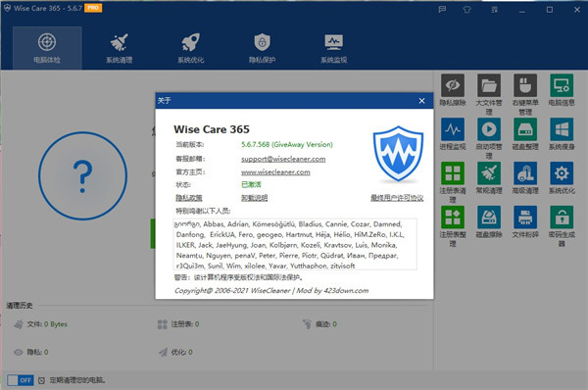Switch to the 电脑体检 PC Checkup tab

click(x=47, y=48)
